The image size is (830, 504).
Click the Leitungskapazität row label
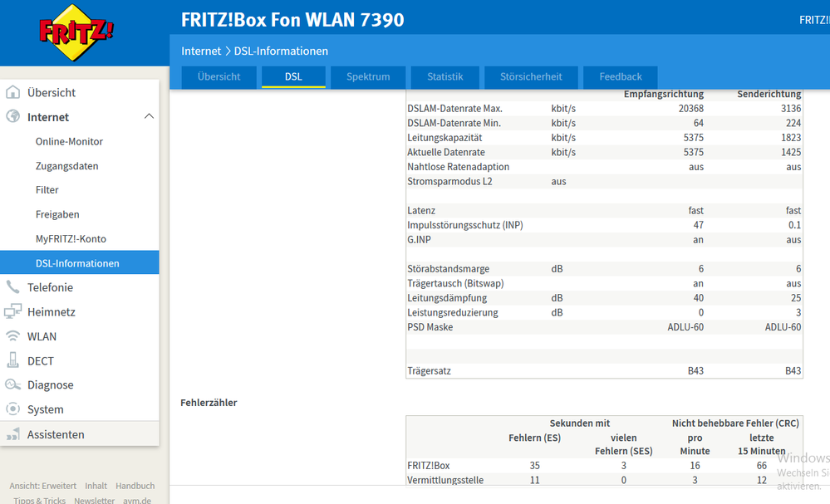(444, 138)
